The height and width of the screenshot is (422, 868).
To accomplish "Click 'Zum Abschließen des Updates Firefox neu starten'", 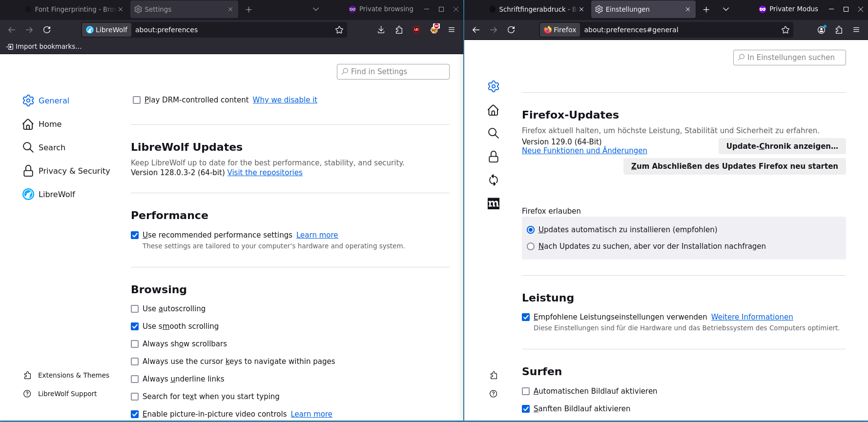I will 734,166.
